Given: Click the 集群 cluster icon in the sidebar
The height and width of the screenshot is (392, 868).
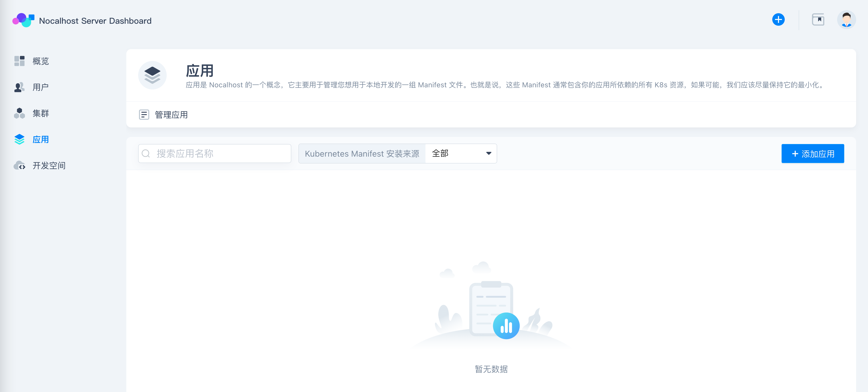Looking at the screenshot, I should [19, 113].
